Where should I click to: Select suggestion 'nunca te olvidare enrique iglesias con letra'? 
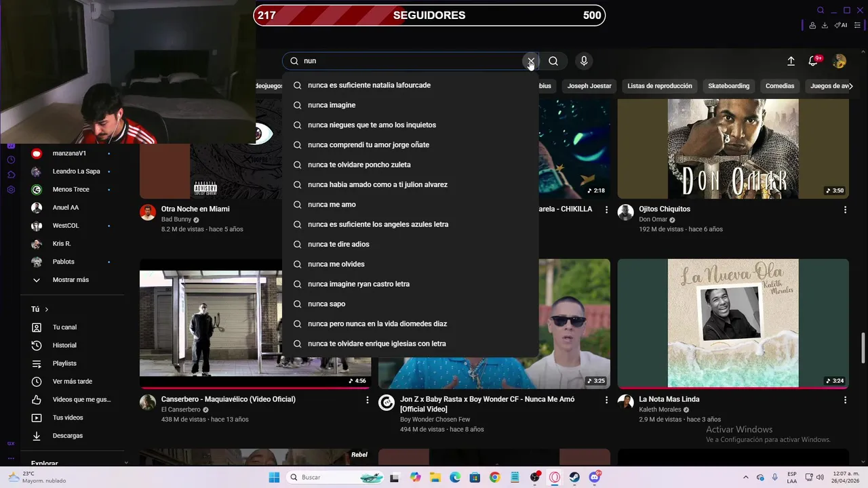[x=410, y=344]
